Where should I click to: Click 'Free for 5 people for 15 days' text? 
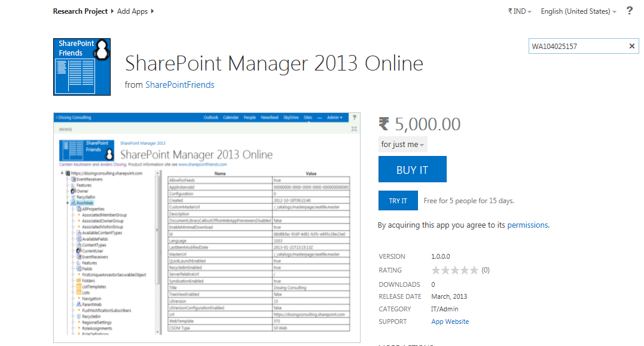(469, 201)
